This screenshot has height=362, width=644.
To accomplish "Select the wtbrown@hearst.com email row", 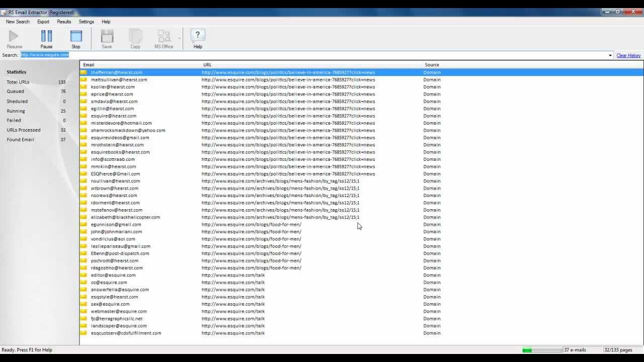I will [361, 188].
